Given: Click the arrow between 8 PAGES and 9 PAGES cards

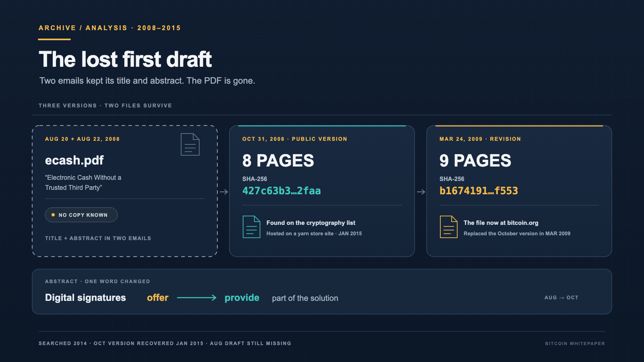Looking at the screenshot, I should pyautogui.click(x=421, y=192).
